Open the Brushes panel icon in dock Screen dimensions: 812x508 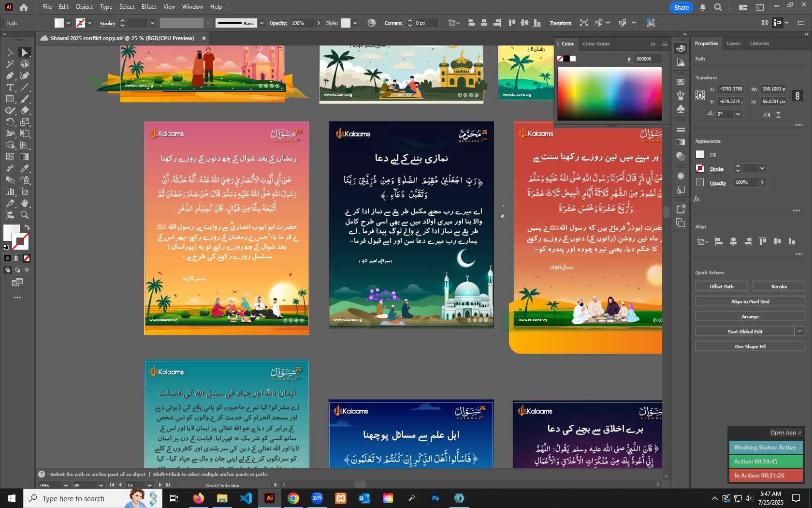point(681,95)
